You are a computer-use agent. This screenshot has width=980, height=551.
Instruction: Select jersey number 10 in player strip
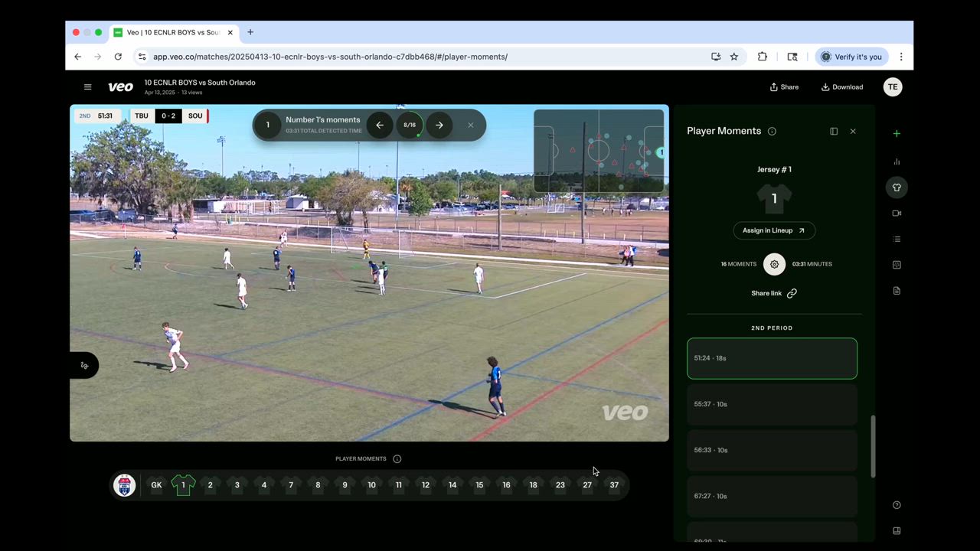371,485
